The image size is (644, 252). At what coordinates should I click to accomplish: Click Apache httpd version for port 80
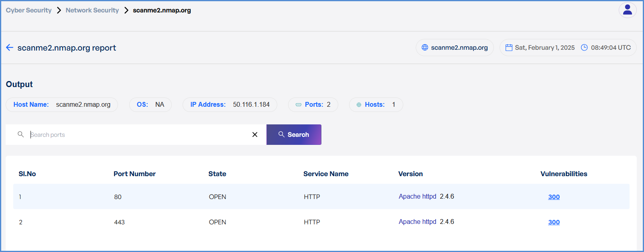tap(417, 197)
